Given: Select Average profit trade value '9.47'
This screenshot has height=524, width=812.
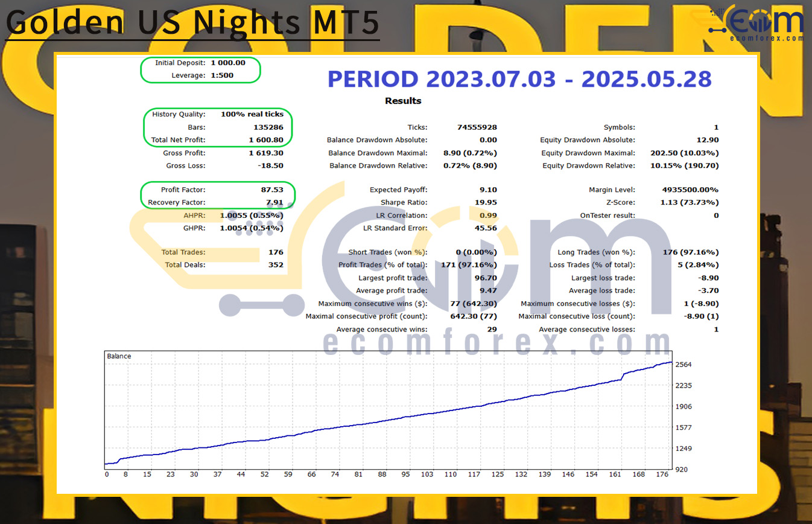Looking at the screenshot, I should pyautogui.click(x=489, y=290).
